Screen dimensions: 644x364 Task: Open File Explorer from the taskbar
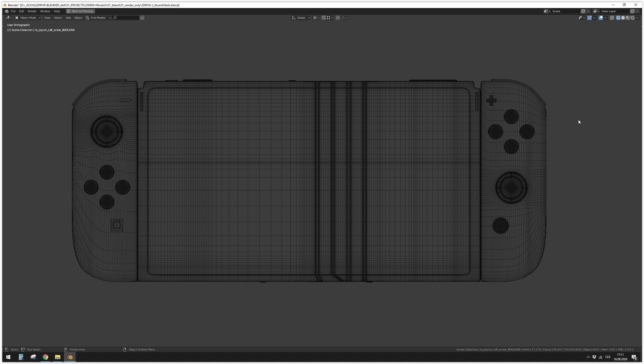57,357
